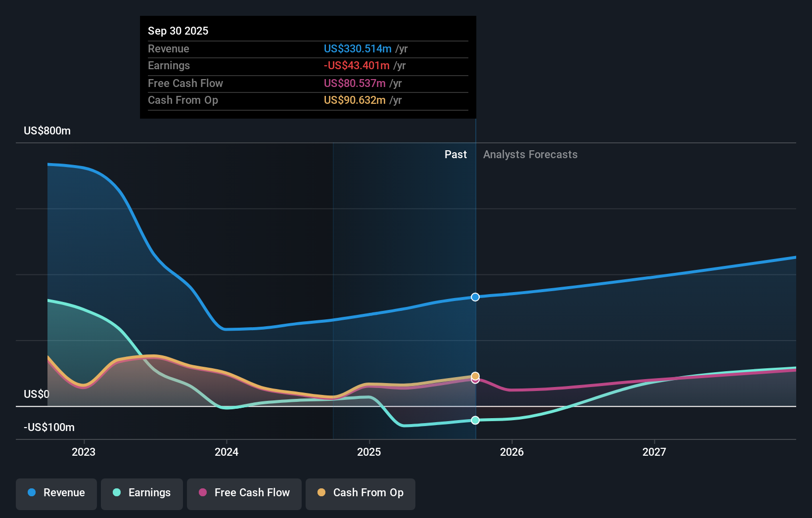The width and height of the screenshot is (812, 518).
Task: Toggle the Cash From Op series visibility
Action: (360, 494)
